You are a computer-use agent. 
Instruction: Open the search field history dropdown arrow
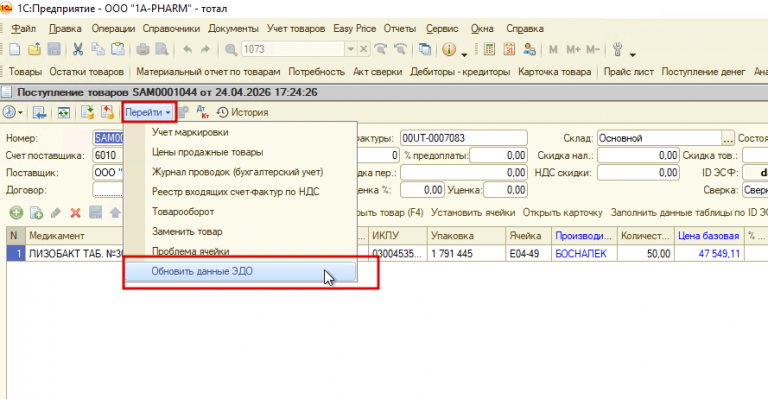[x=351, y=49]
